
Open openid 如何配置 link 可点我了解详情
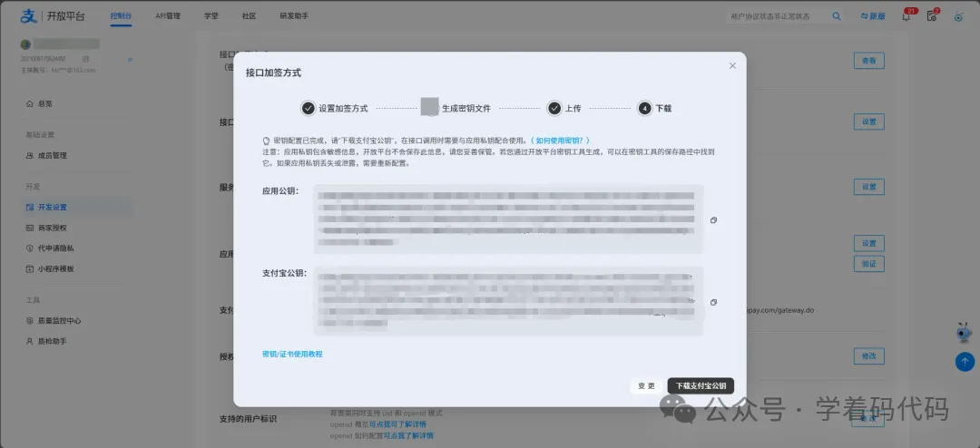tap(408, 435)
